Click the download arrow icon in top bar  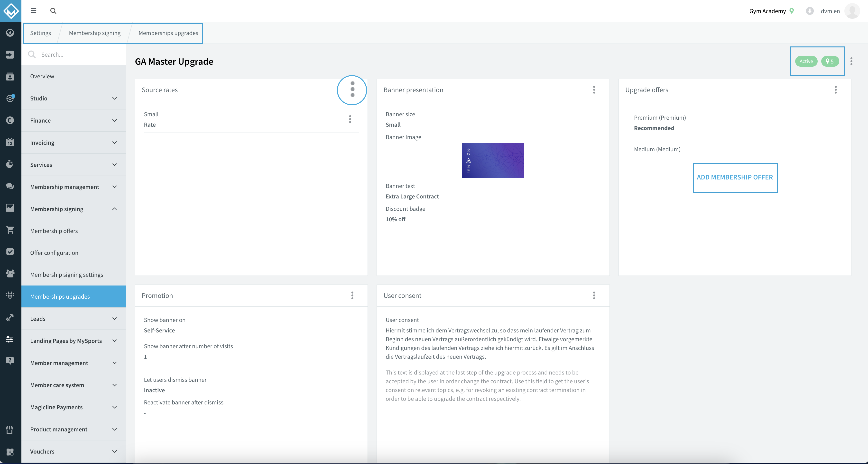click(x=809, y=11)
